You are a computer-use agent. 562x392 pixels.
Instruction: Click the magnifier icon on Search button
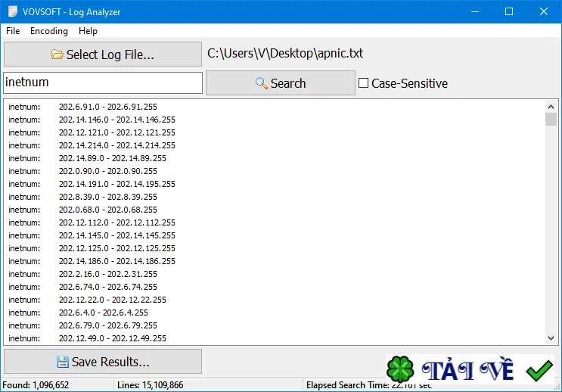point(261,83)
